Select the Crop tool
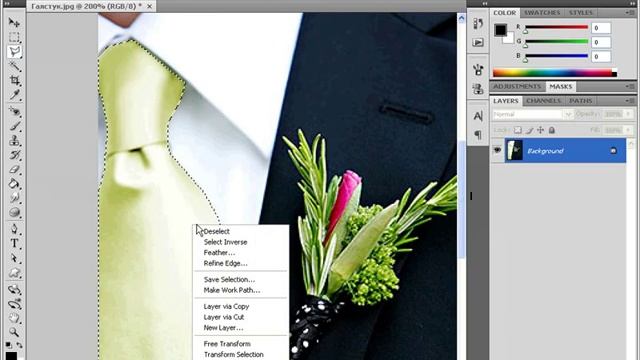The width and height of the screenshot is (640, 360). 14,80
